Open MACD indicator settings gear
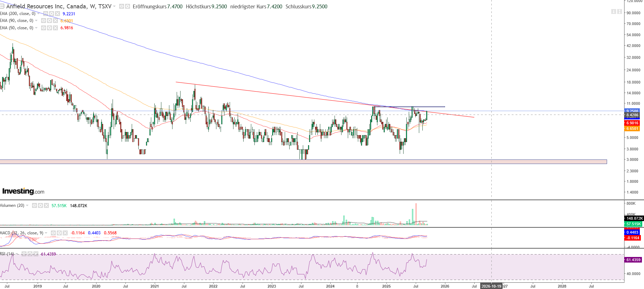 pos(59,233)
